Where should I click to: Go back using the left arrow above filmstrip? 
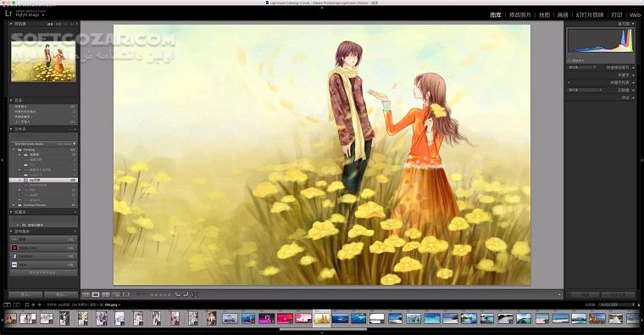coord(34,304)
